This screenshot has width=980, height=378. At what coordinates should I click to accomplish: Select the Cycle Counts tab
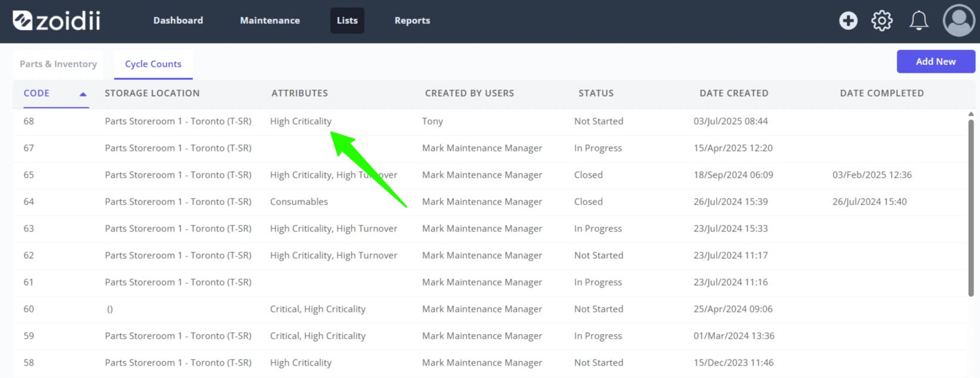click(x=153, y=64)
